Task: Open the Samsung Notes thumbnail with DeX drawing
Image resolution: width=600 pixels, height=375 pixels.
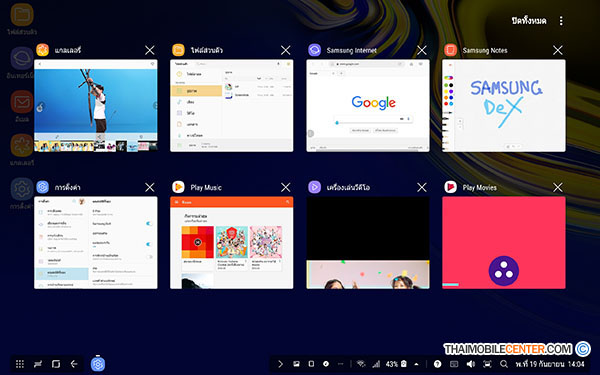Action: tap(504, 106)
